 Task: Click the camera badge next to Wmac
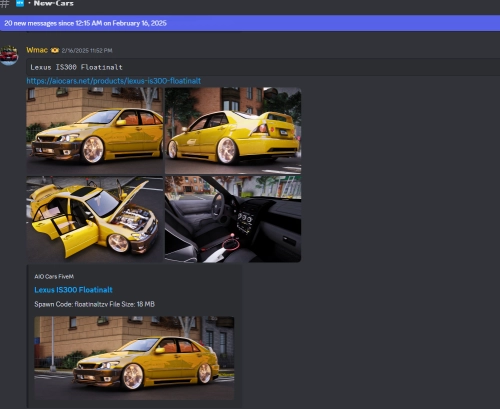[55, 50]
